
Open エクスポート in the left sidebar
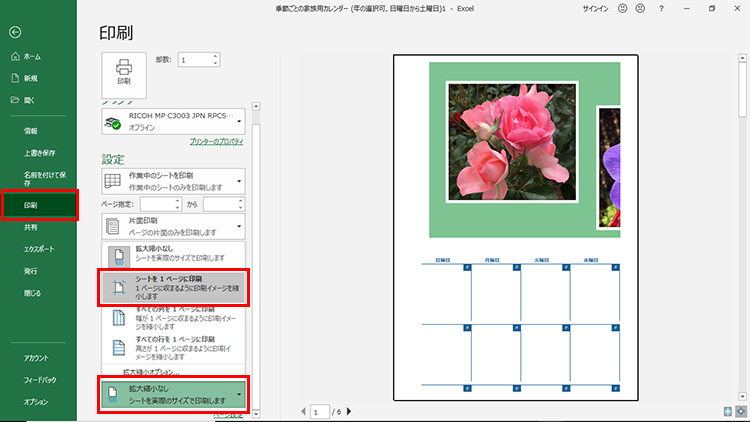click(40, 249)
